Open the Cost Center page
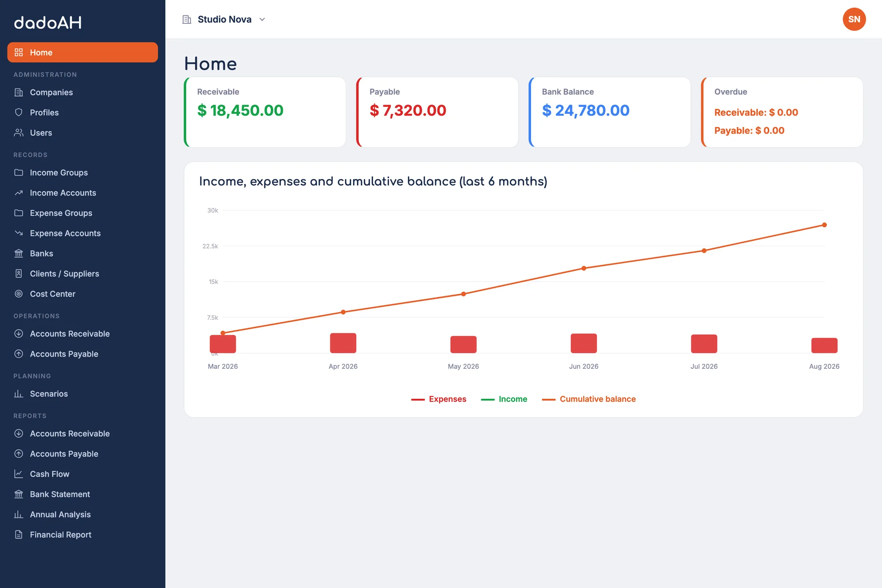882x588 pixels. pyautogui.click(x=82, y=294)
